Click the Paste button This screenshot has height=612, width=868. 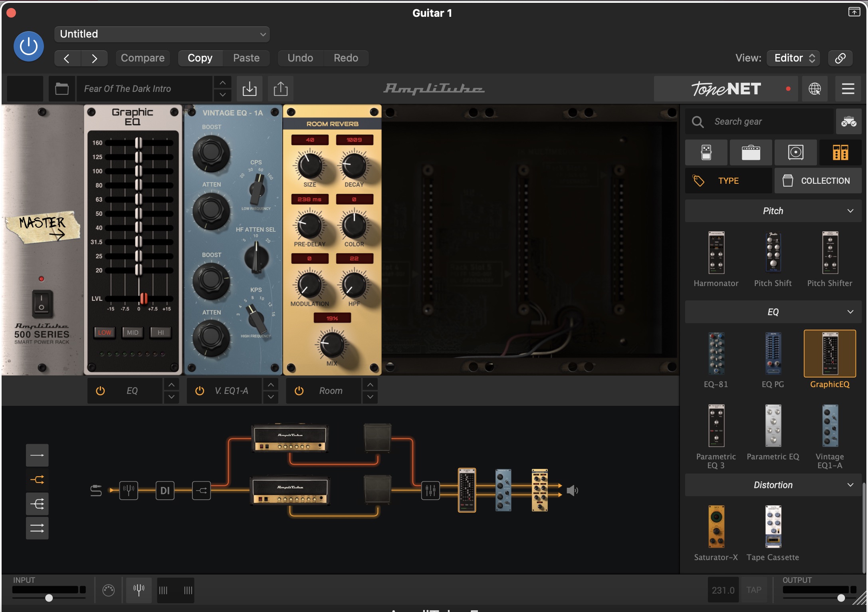pyautogui.click(x=246, y=58)
